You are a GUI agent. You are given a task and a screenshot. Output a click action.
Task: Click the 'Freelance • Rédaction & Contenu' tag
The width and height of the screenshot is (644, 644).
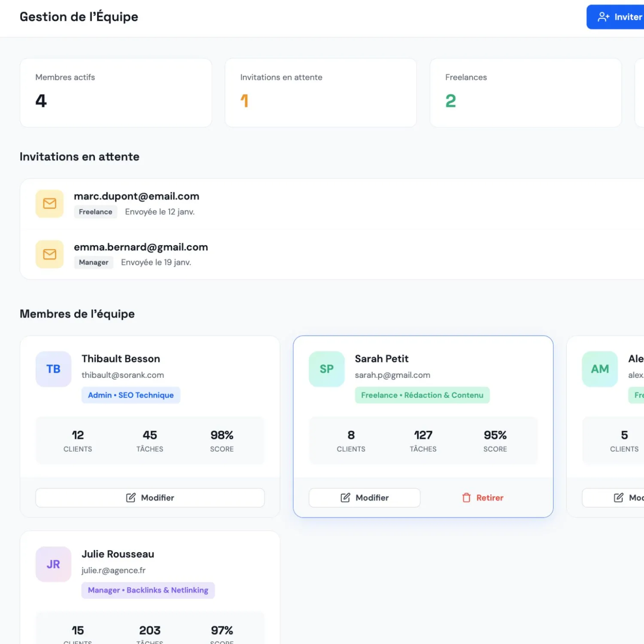tap(422, 395)
